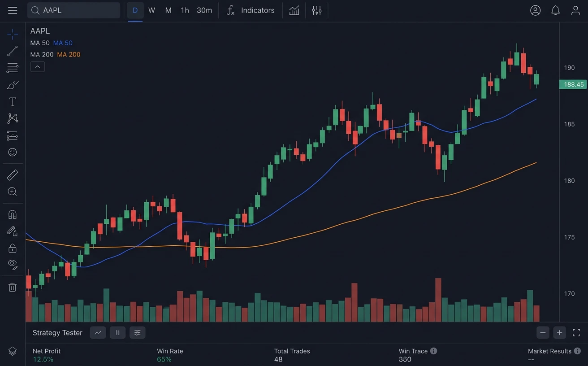Toggle magnet snap mode
The width and height of the screenshot is (588, 366).
tap(13, 214)
